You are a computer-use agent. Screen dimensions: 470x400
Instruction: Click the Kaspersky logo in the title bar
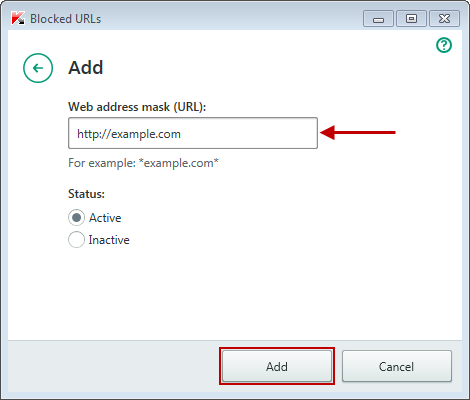(18, 18)
